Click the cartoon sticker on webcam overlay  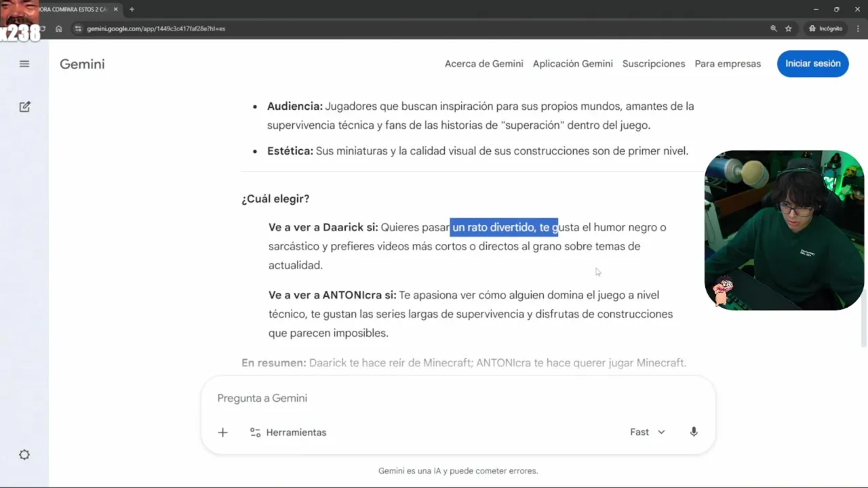coord(722,292)
